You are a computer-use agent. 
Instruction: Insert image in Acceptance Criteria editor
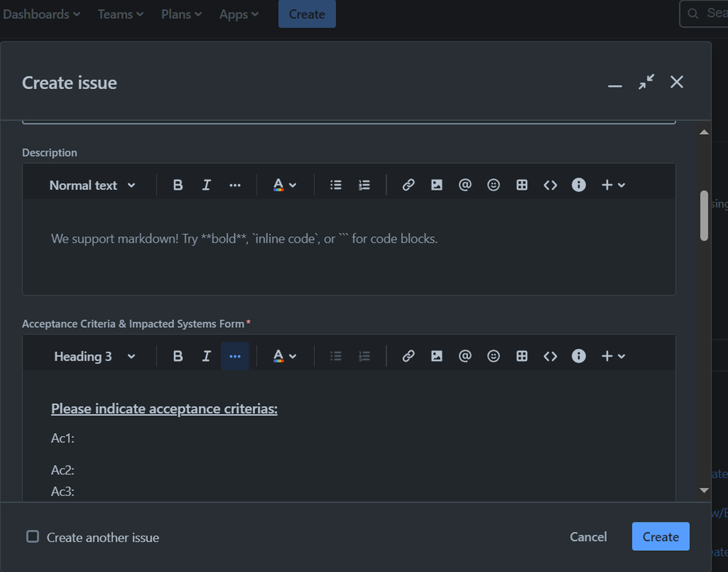coord(437,356)
